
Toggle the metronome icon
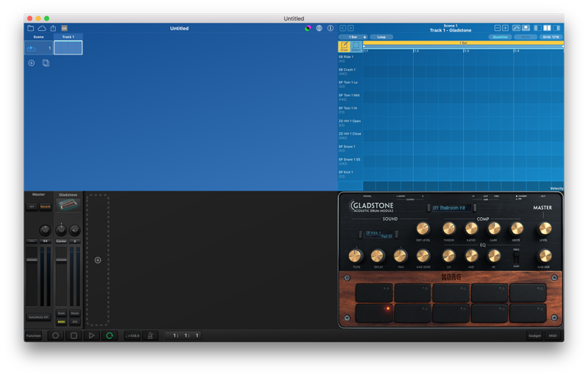[x=151, y=336]
